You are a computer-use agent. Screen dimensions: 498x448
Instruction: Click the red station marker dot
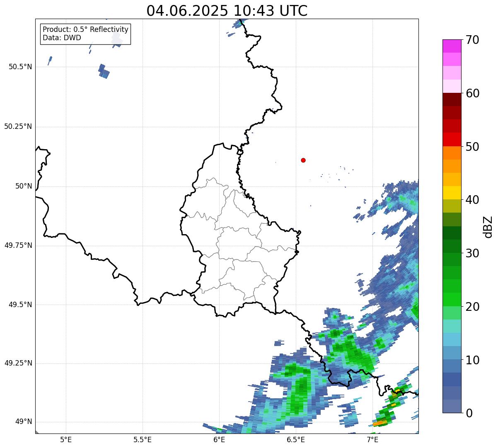[x=303, y=160]
